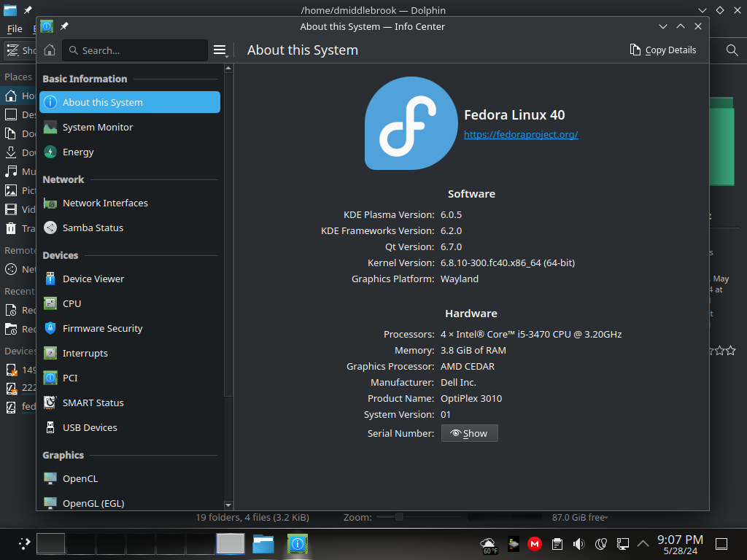Open the Trash place in Dolphin
The height and width of the screenshot is (560, 747).
[x=19, y=228]
